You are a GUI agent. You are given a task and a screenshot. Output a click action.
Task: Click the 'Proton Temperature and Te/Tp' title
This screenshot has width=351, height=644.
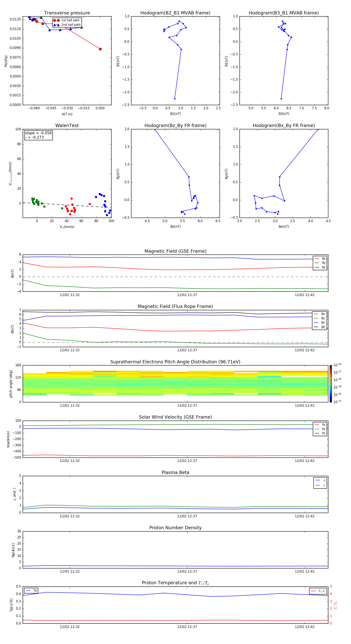click(x=175, y=583)
